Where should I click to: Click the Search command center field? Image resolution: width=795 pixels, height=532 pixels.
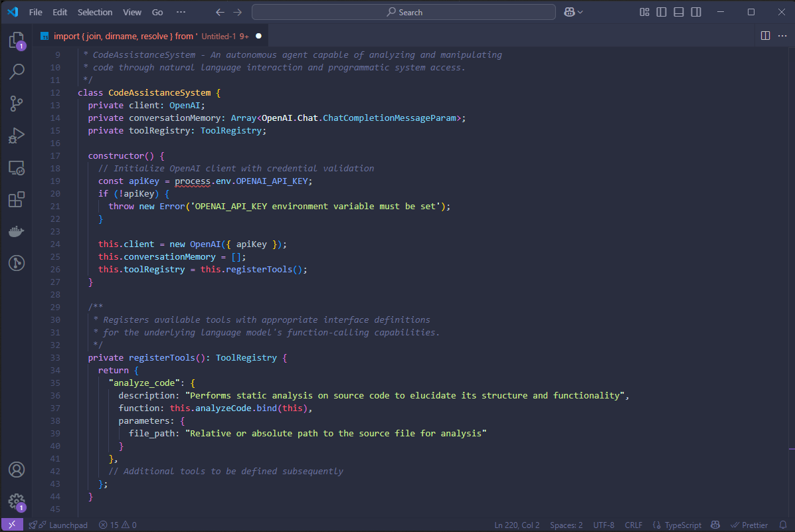pos(404,12)
